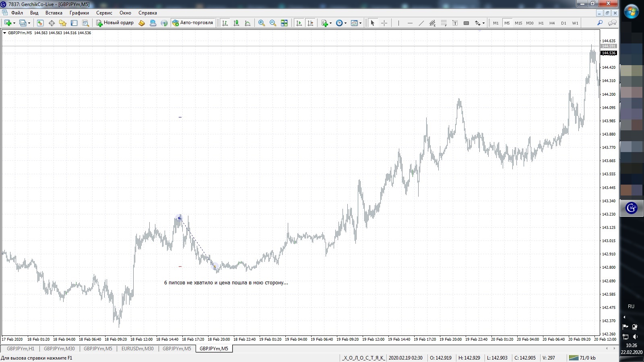Screen dimensions: 644x362
Task: Zoom in on the chart
Action: [x=262, y=23]
